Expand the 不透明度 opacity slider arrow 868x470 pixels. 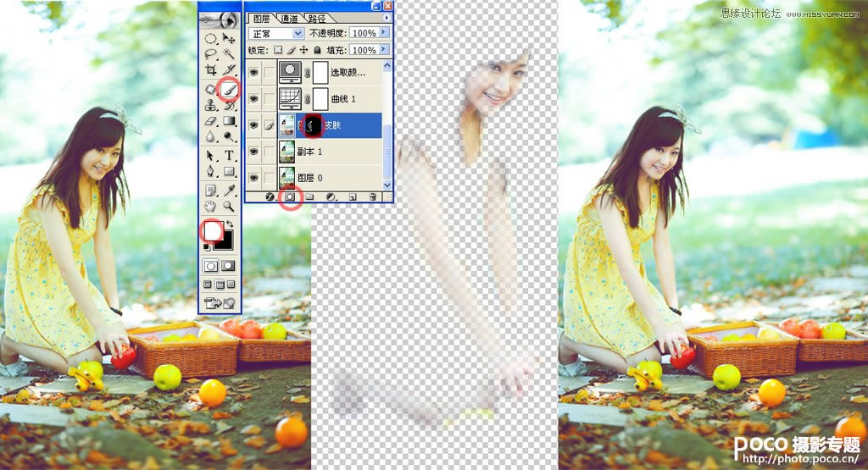pyautogui.click(x=384, y=33)
